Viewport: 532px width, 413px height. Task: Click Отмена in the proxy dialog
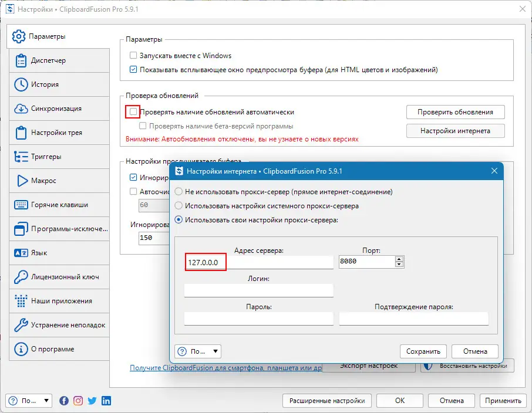tap(475, 351)
